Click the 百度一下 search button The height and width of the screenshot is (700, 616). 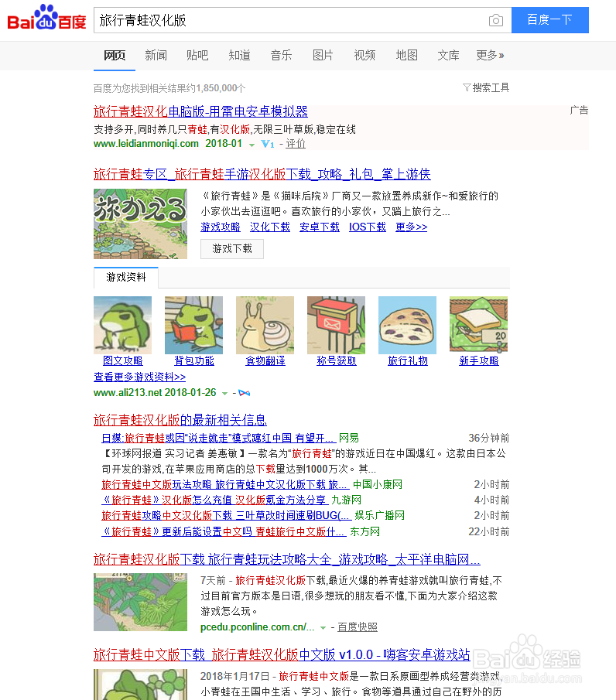(550, 20)
